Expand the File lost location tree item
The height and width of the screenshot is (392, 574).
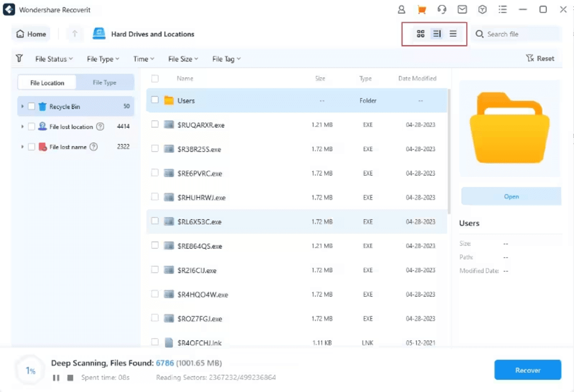[x=22, y=126]
